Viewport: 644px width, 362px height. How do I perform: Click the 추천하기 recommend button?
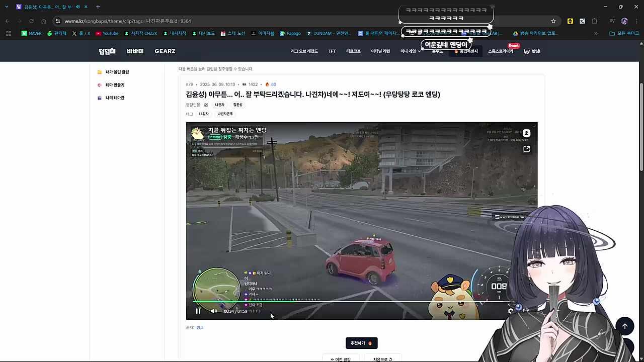tap(361, 343)
